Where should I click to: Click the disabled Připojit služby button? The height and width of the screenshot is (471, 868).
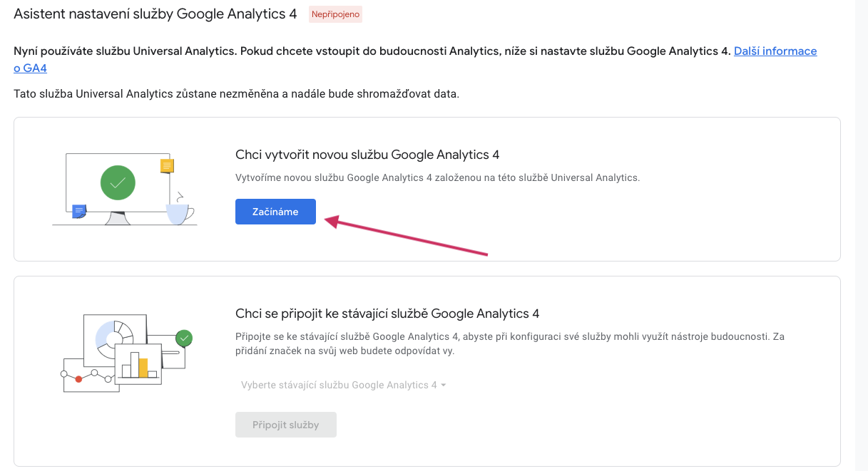[286, 425]
